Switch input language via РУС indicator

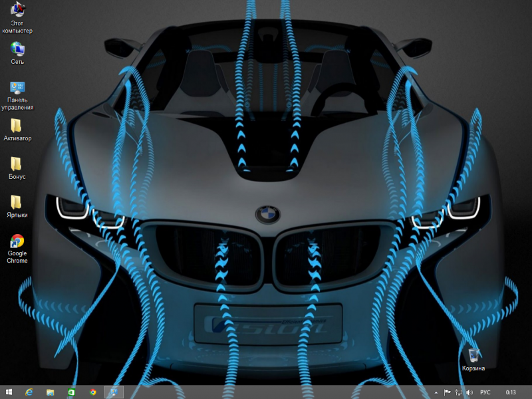point(485,392)
